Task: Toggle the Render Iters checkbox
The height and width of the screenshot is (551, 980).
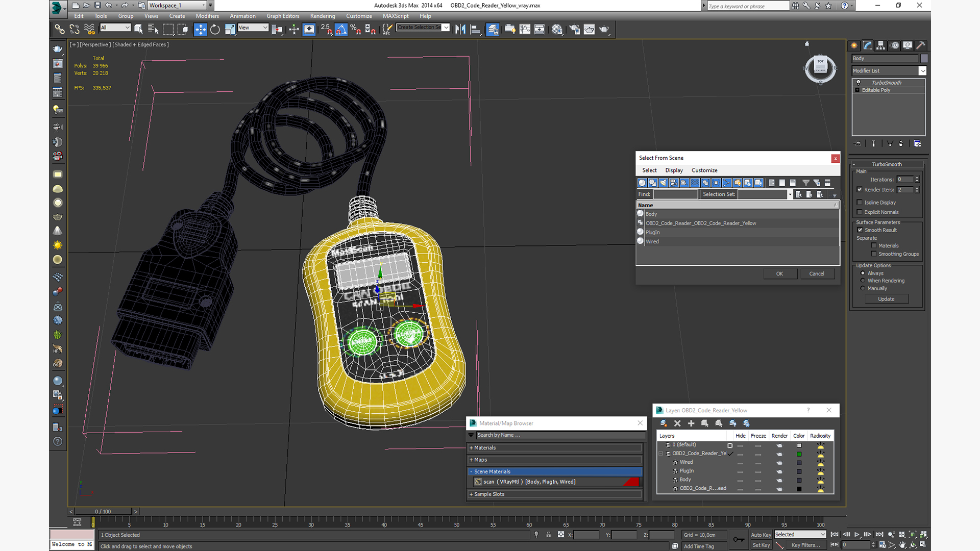Action: pos(860,189)
